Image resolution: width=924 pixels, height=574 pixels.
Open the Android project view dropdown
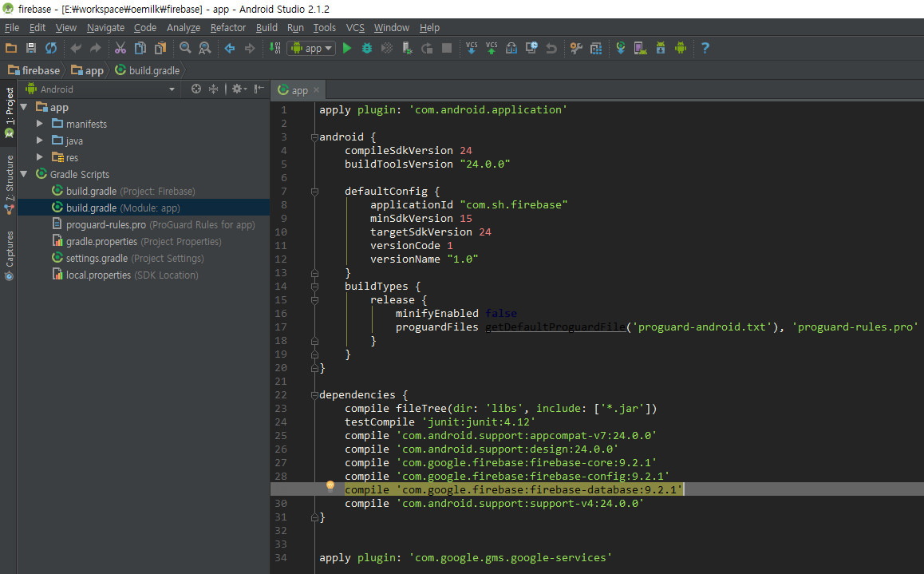click(x=101, y=89)
